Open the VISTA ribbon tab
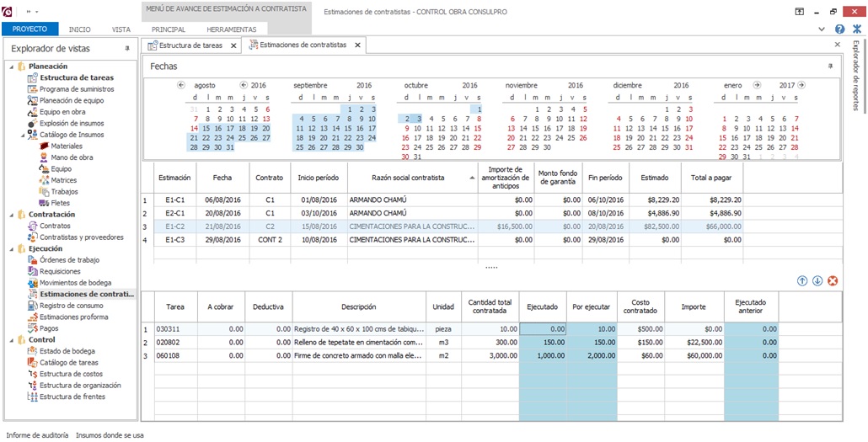 (x=121, y=29)
